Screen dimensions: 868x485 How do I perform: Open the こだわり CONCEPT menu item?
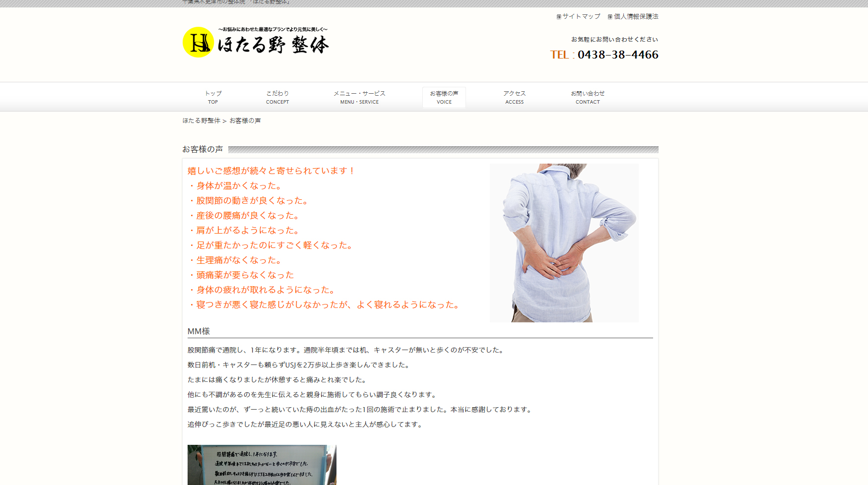277,97
